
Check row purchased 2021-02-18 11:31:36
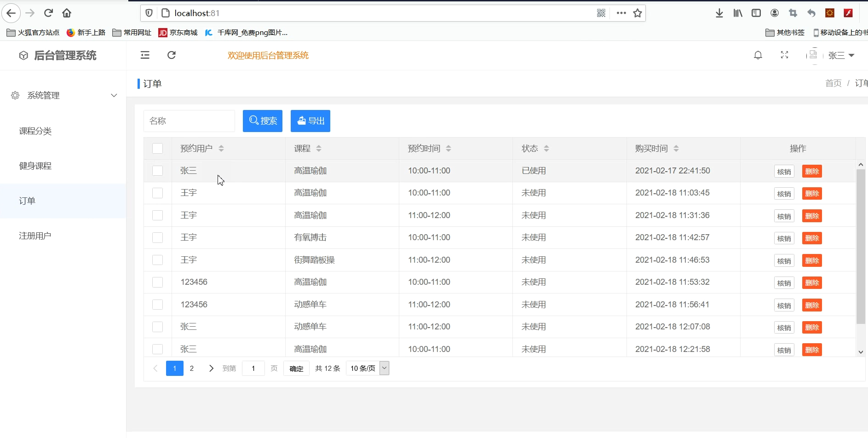(157, 215)
